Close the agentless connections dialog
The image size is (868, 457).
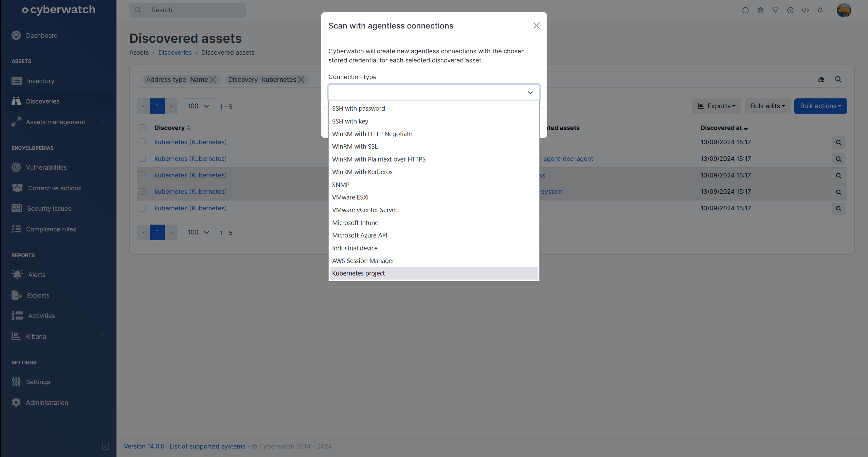(536, 25)
